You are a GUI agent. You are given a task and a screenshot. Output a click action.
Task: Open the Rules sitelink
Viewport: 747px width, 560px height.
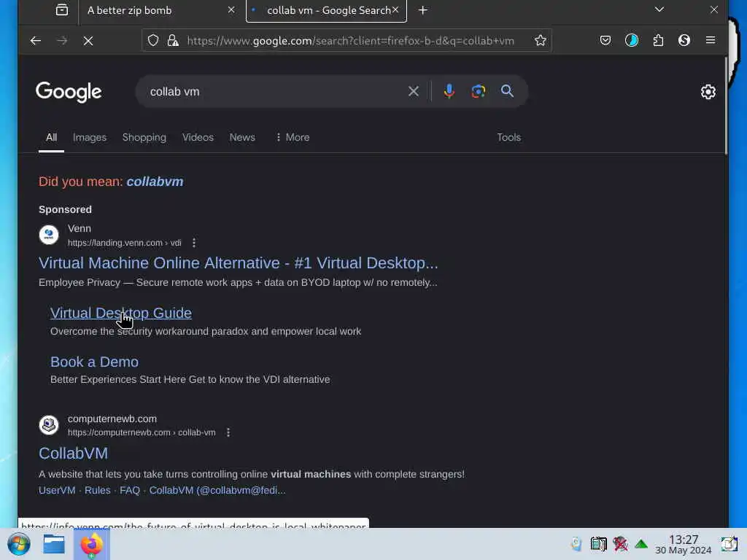tap(97, 490)
